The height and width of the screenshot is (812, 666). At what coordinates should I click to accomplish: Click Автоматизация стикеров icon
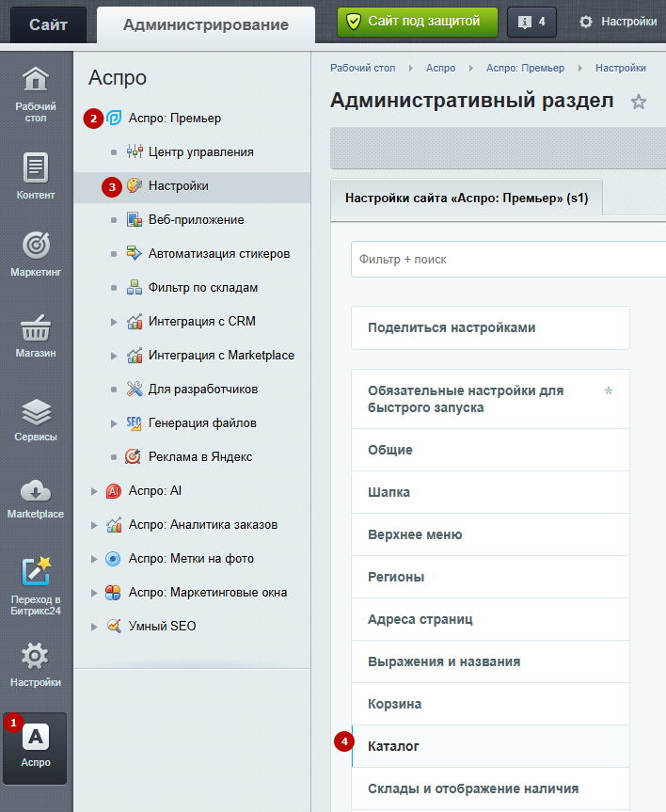pyautogui.click(x=135, y=253)
